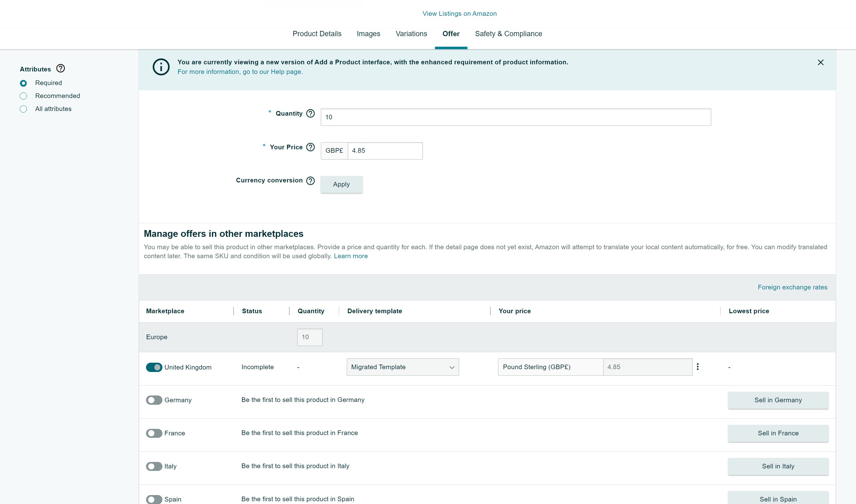Viewport: 856px width, 504px height.
Task: Select the Recommended attributes option
Action: point(24,96)
